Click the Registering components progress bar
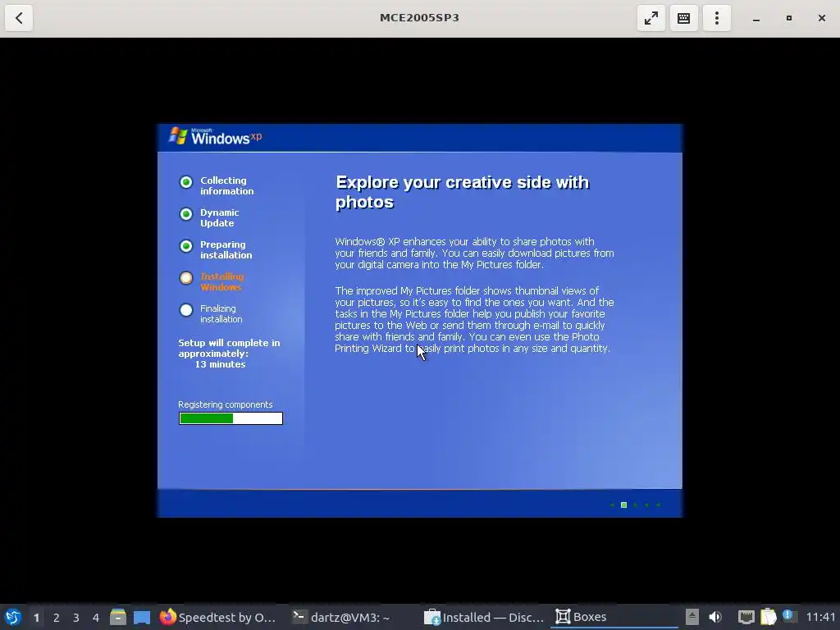840x630 pixels. pyautogui.click(x=231, y=418)
